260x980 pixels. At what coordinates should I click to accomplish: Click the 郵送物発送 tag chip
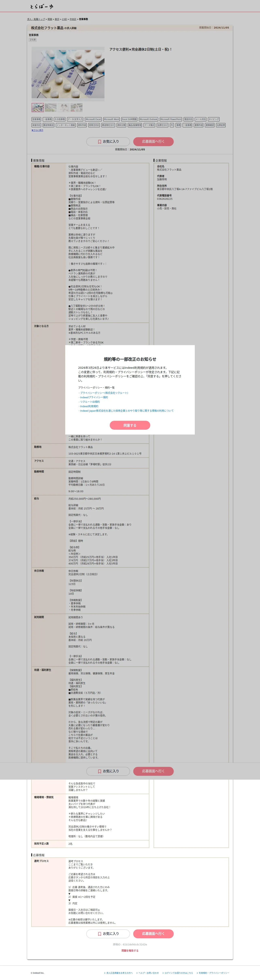49,125
